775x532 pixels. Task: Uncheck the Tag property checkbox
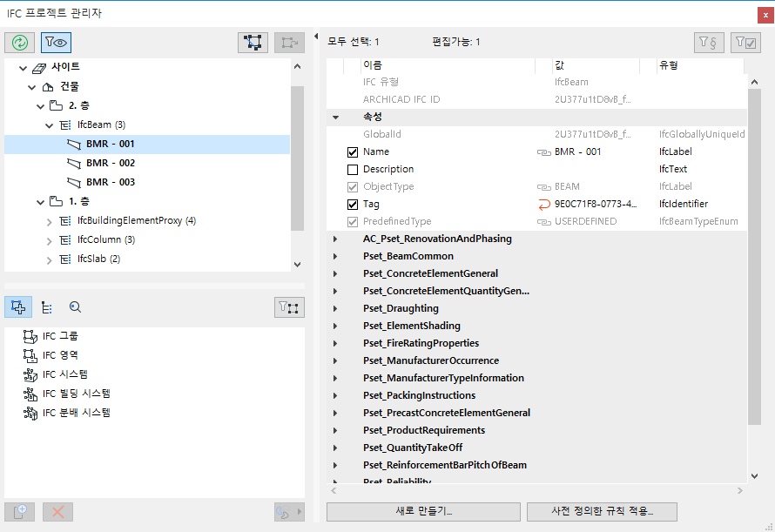353,205
